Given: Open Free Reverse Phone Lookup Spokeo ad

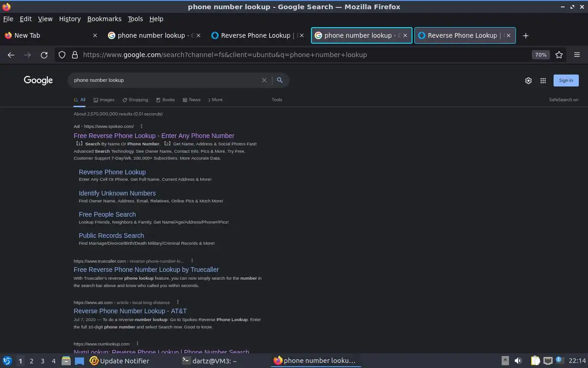Looking at the screenshot, I should point(154,136).
